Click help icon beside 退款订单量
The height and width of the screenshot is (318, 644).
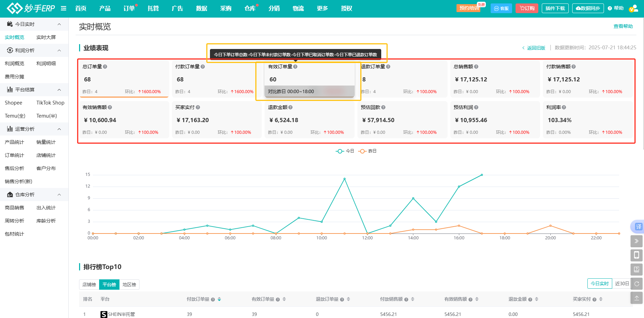[x=388, y=67]
